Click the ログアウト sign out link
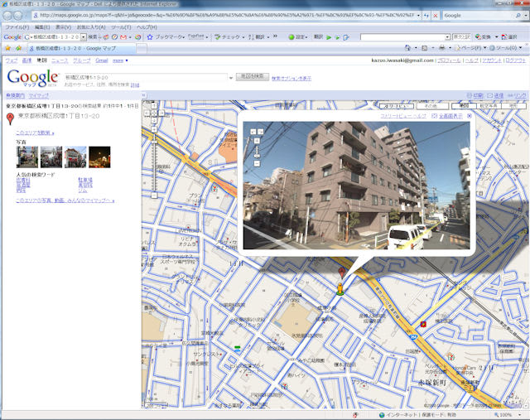This screenshot has width=530, height=420. pyautogui.click(x=515, y=60)
